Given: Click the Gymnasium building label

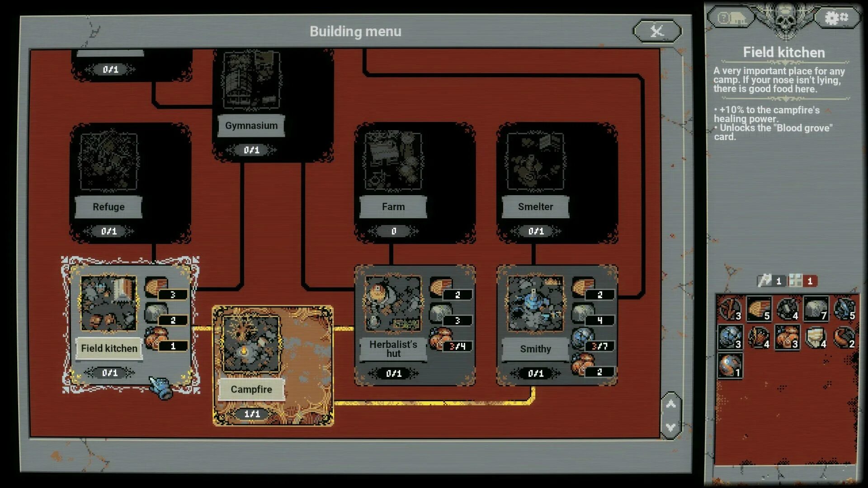Looking at the screenshot, I should point(251,126).
